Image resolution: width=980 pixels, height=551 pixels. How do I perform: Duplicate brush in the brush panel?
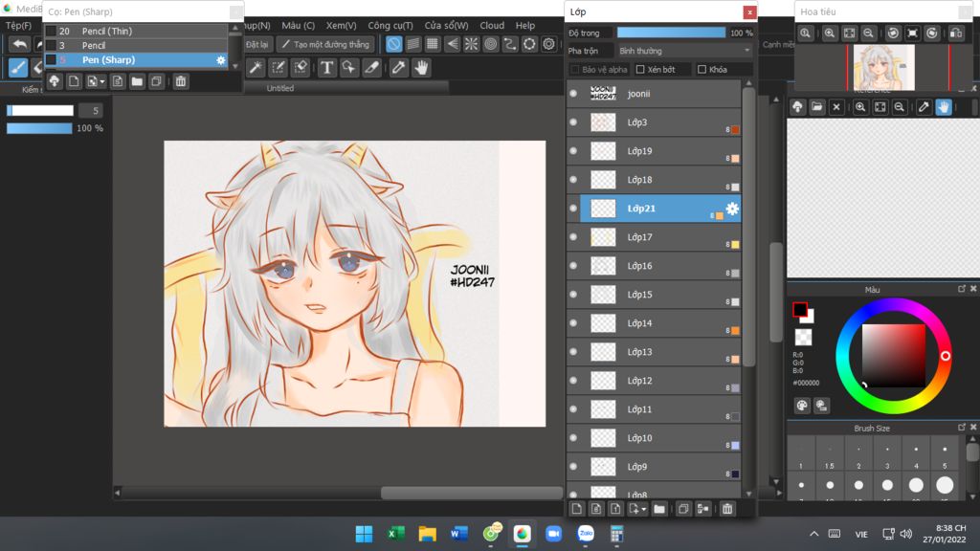[156, 81]
